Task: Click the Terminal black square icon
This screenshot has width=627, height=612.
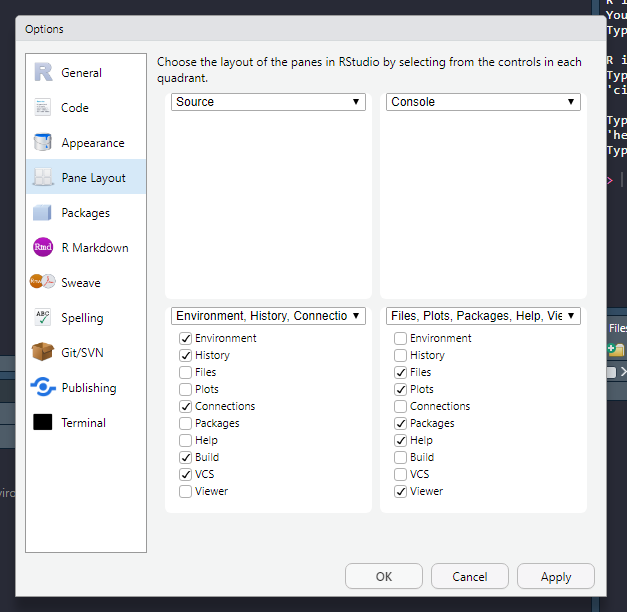Action: coord(43,422)
